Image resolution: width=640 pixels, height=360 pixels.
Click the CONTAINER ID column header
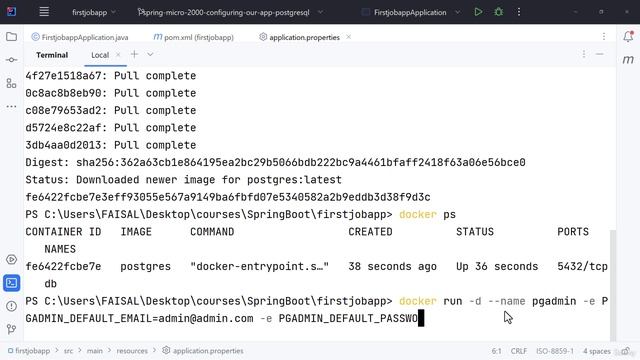point(63,232)
